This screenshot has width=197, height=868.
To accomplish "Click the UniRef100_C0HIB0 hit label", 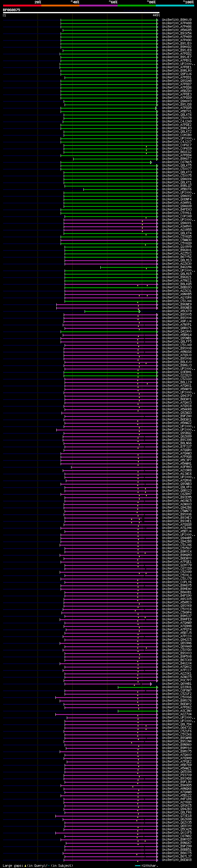I will click(177, 135).
